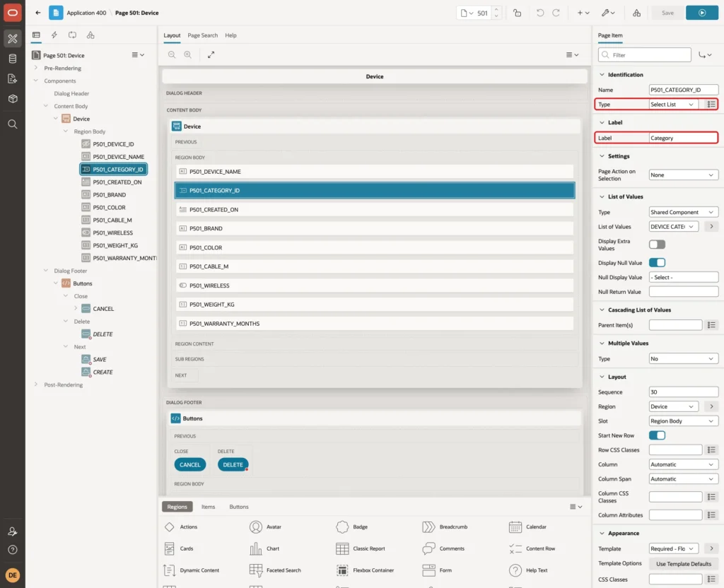Open the Create plus menu

tap(583, 13)
